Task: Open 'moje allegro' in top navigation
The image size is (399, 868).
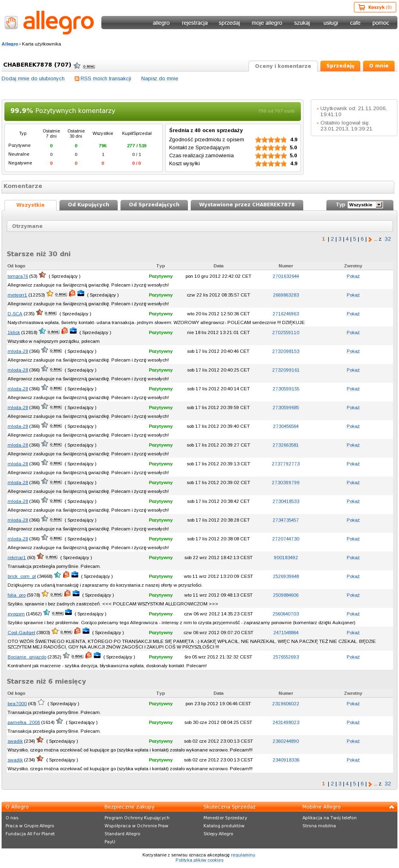Action: (x=267, y=23)
